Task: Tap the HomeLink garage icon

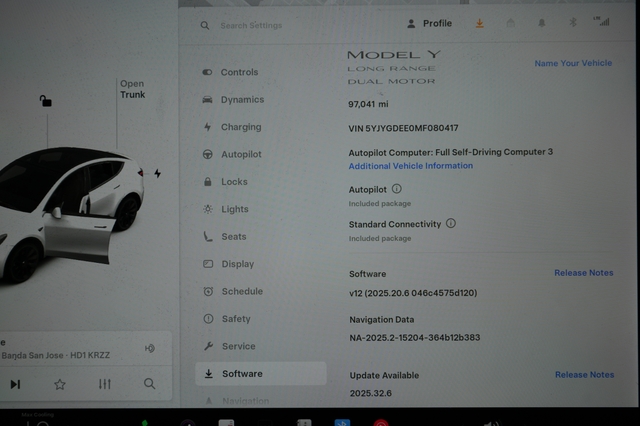Action: pos(510,23)
